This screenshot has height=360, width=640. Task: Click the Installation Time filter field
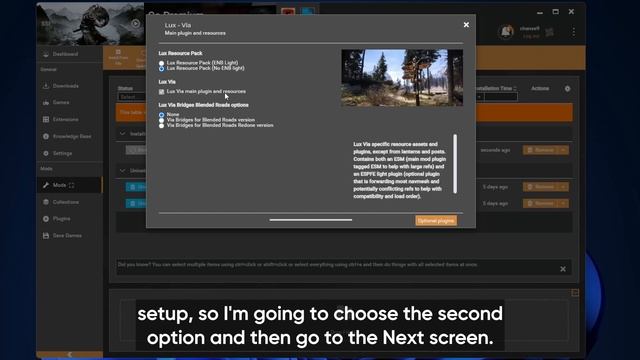pyautogui.click(x=500, y=97)
